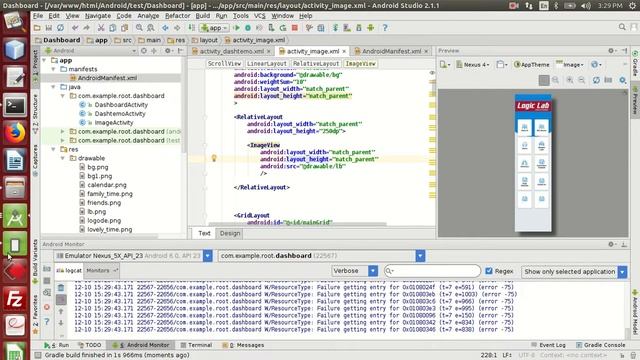640x360 pixels.
Task: Close the activity_image.xml tab
Action: 344,51
